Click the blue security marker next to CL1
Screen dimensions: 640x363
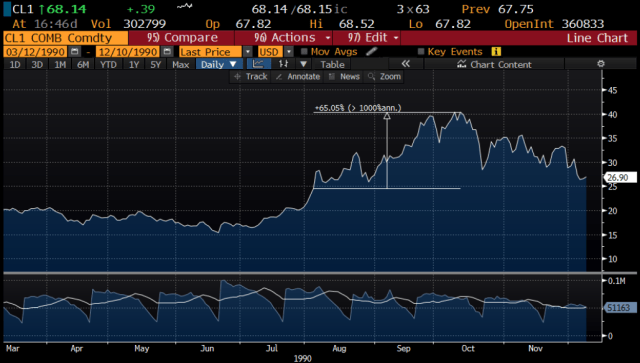tap(7, 9)
